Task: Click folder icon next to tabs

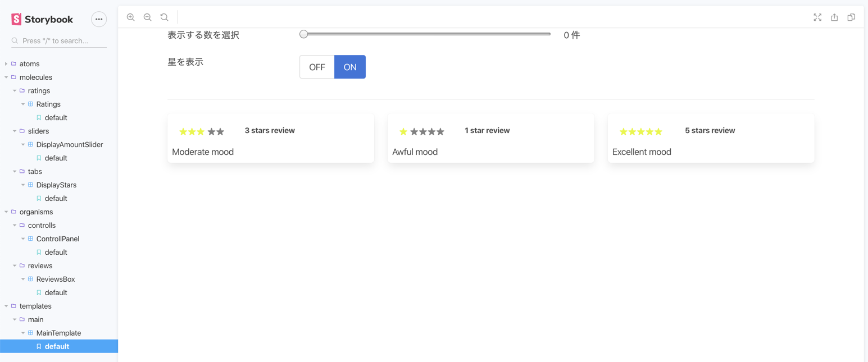Action: click(22, 172)
